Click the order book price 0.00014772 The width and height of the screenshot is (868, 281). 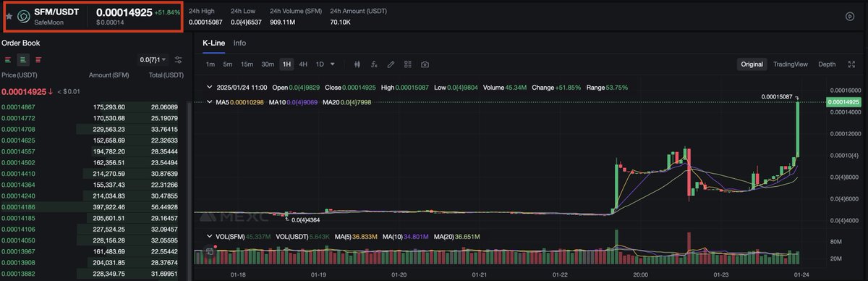pos(17,117)
